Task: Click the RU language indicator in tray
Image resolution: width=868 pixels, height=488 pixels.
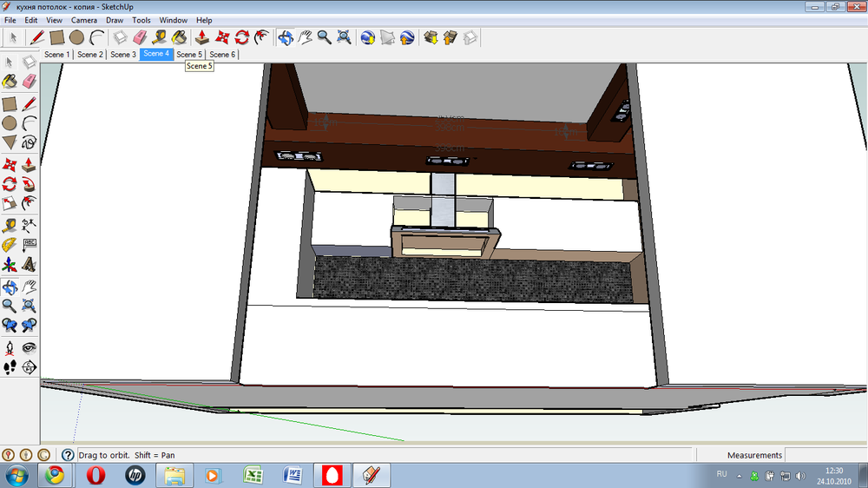Action: pyautogui.click(x=721, y=474)
